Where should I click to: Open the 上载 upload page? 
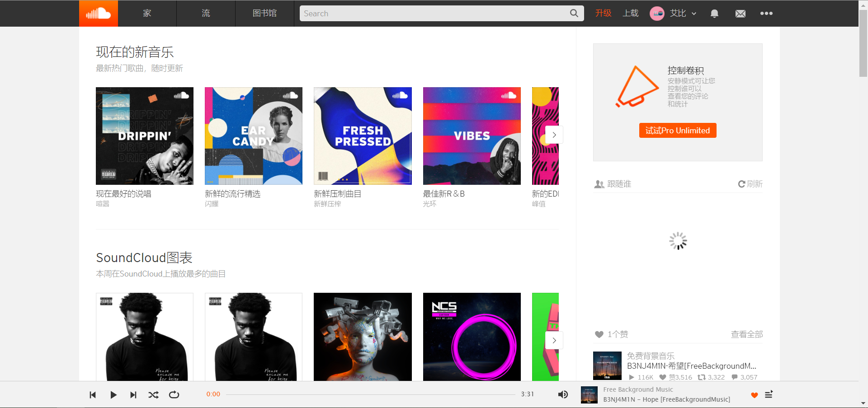pos(631,14)
